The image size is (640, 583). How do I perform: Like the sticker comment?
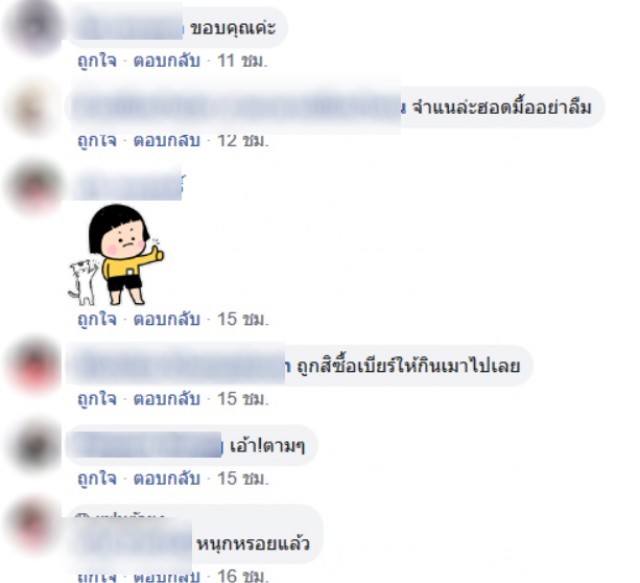click(97, 319)
